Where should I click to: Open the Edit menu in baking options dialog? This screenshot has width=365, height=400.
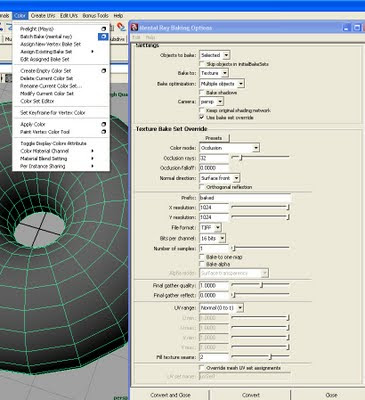[x=136, y=38]
